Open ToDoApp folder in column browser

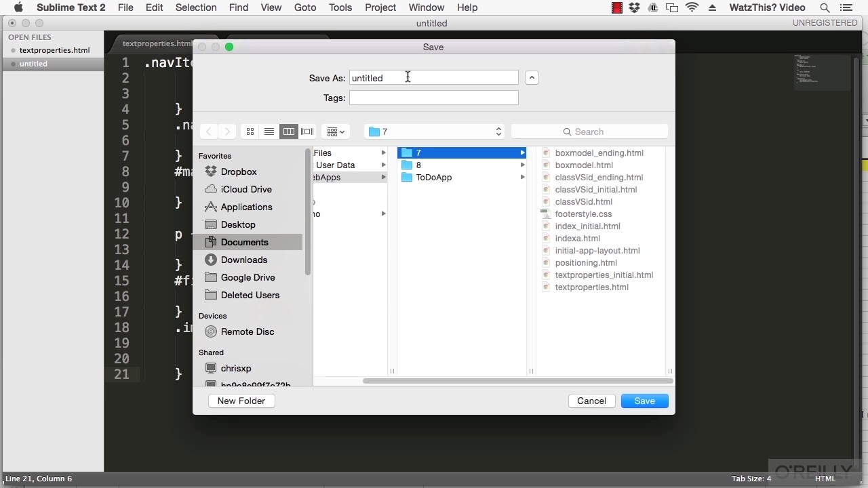point(462,177)
